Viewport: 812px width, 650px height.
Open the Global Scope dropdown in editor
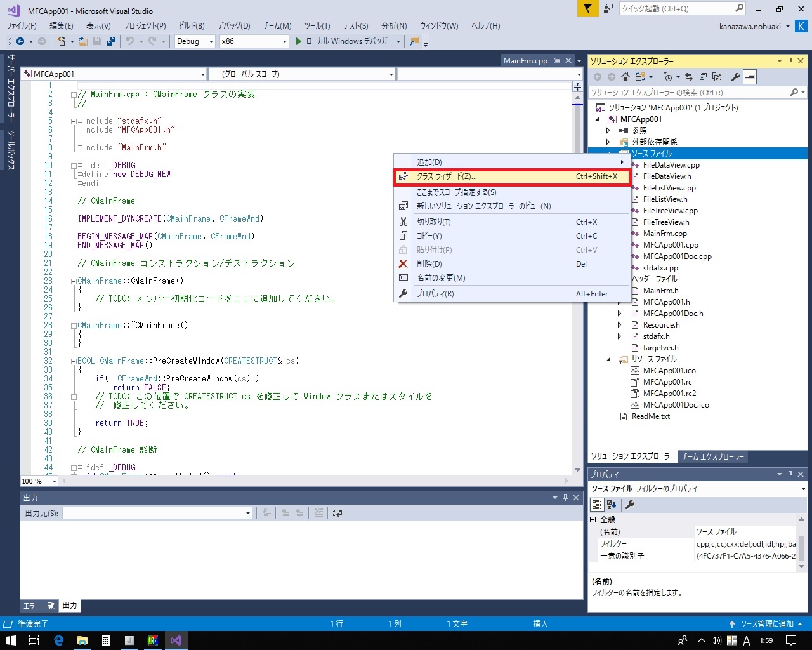[303, 74]
